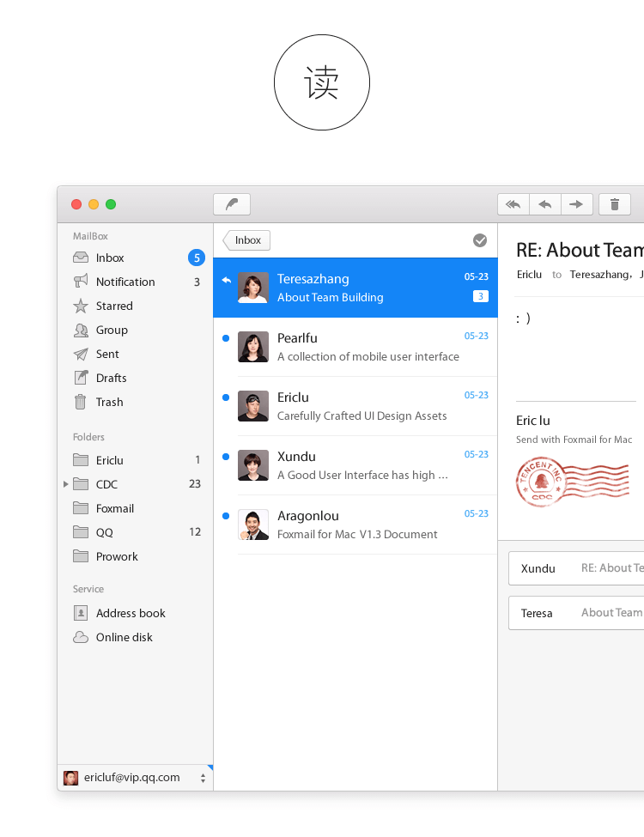Image resolution: width=644 pixels, height=837 pixels.
Task: Select Drafts in the sidebar
Action: [x=111, y=378]
